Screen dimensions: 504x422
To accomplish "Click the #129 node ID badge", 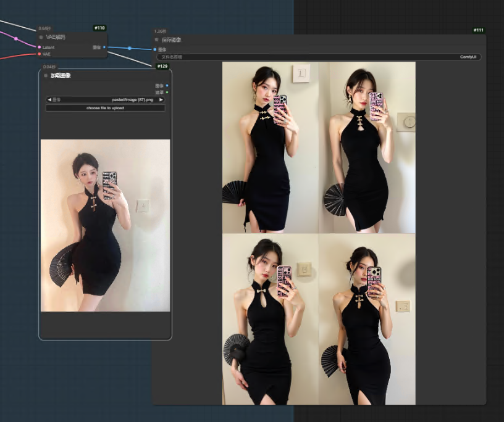I will 162,66.
